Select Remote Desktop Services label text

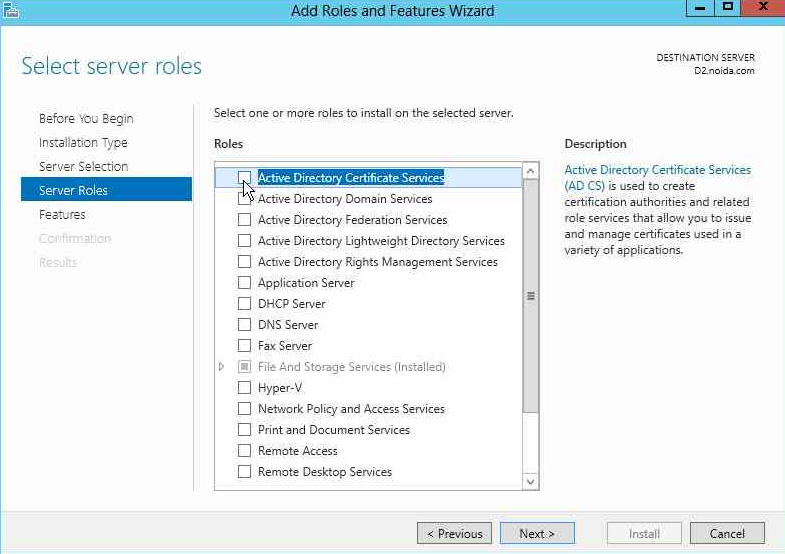[x=324, y=472]
